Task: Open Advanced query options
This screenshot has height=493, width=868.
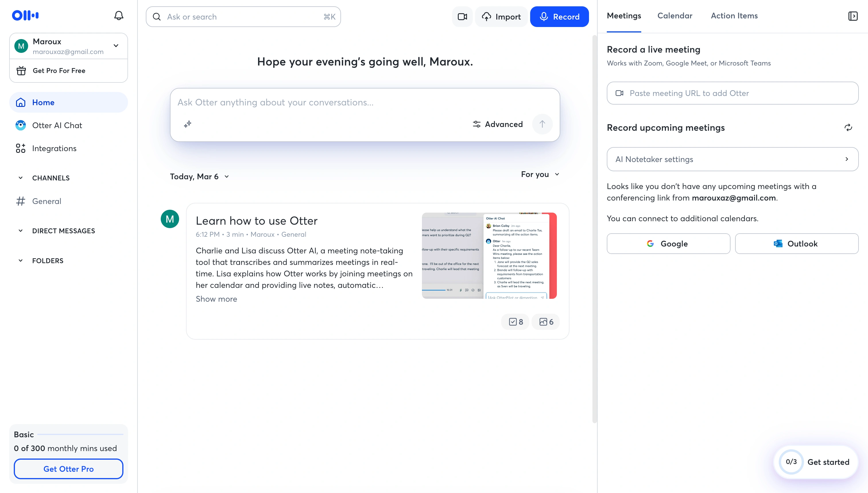Action: click(x=497, y=124)
